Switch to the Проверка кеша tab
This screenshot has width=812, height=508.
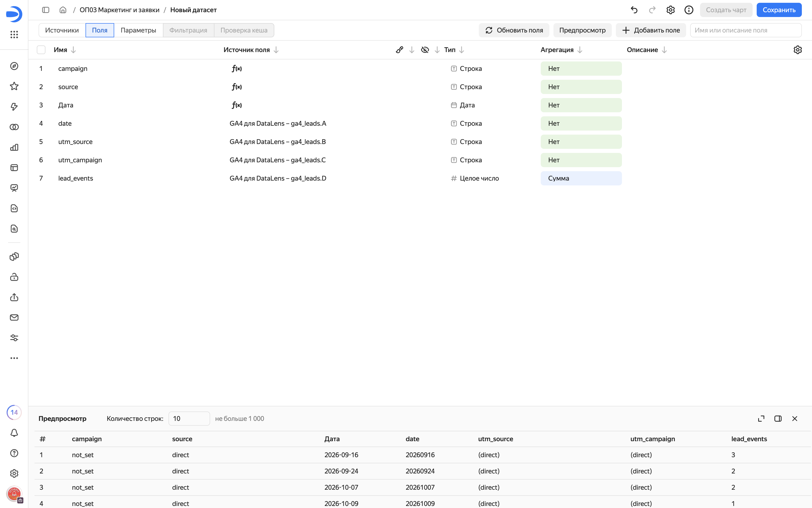244,30
